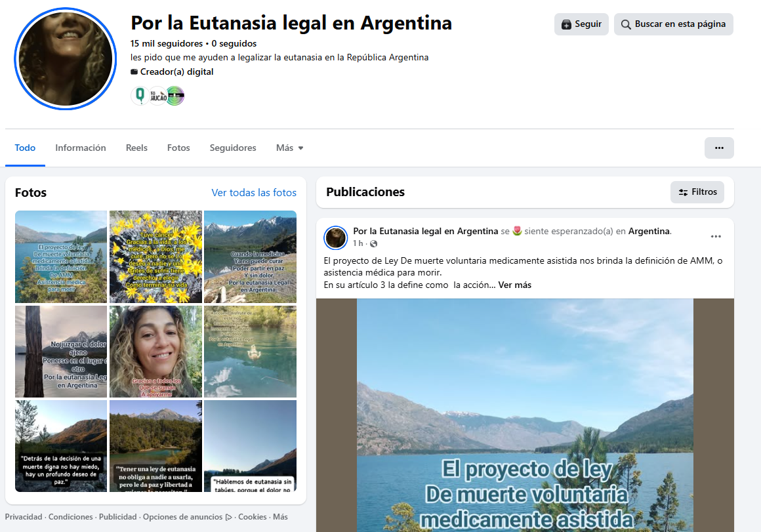Open photo 'El proyecto de ley' thumbnail
The width and height of the screenshot is (761, 532).
(61, 256)
